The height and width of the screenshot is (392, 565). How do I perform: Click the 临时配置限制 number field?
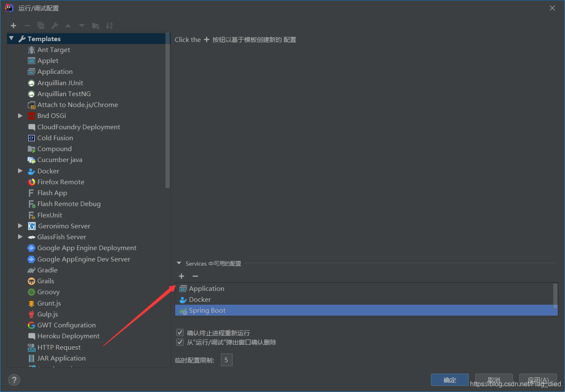click(x=226, y=360)
